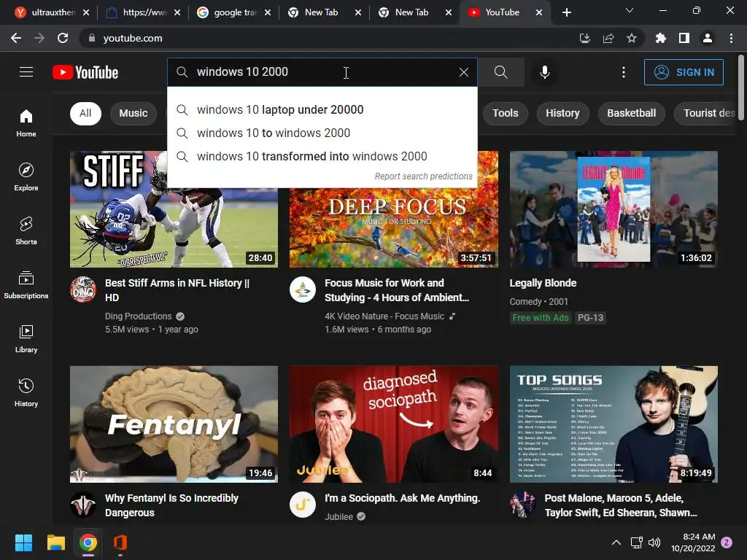Image resolution: width=747 pixels, height=560 pixels.
Task: Select the Basketball filter chip
Action: (631, 113)
